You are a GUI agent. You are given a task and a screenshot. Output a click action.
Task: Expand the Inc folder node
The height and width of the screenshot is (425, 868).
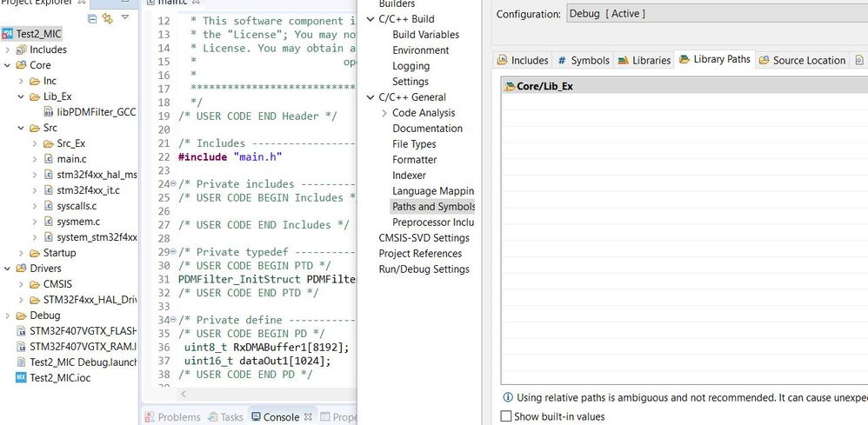click(21, 81)
